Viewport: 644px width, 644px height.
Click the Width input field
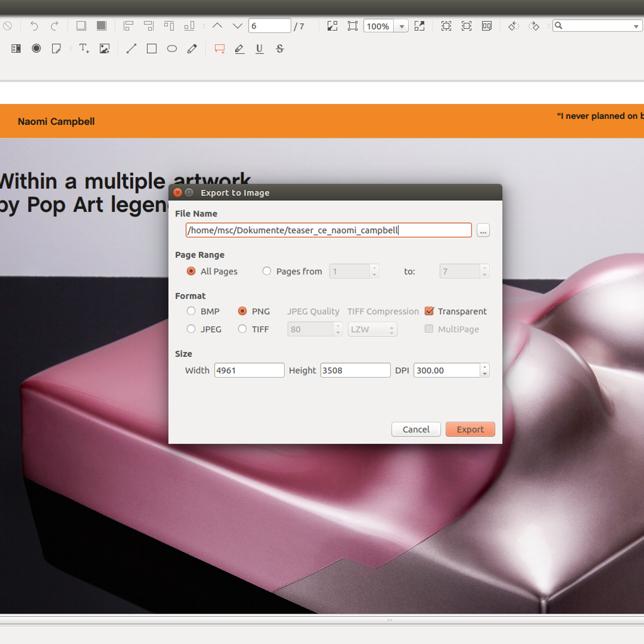click(x=249, y=370)
